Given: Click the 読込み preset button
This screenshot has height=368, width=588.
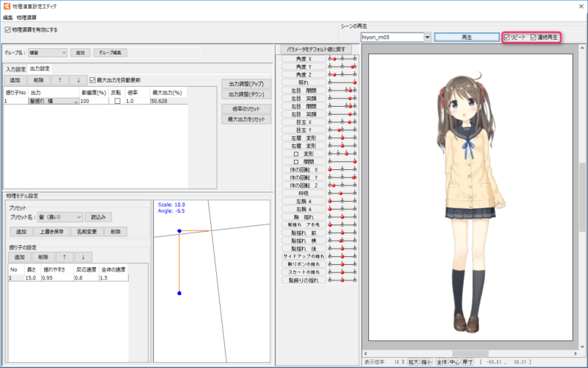Looking at the screenshot, I should point(98,217).
